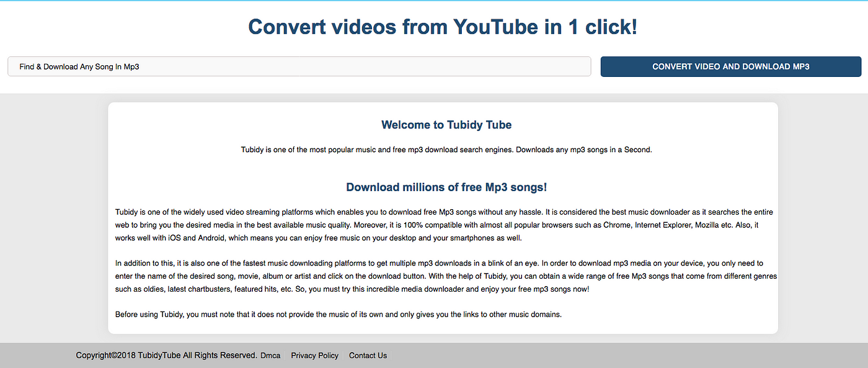Click the 'Copyright©2018 TubidyTube All Rights Reserved.' text
The height and width of the screenshot is (368, 868).
(x=166, y=356)
